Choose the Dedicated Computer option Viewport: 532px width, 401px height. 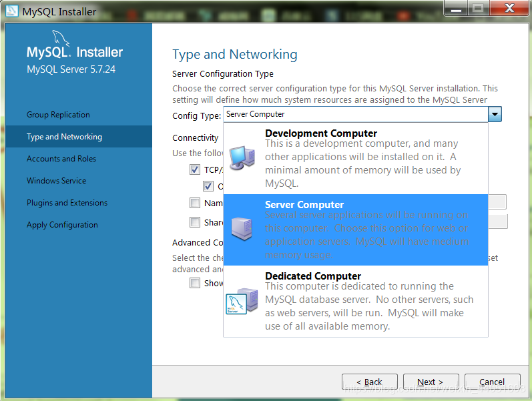pos(356,301)
